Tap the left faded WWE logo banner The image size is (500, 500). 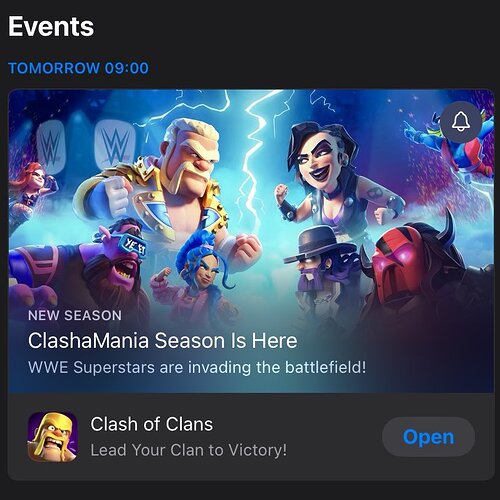[51, 147]
